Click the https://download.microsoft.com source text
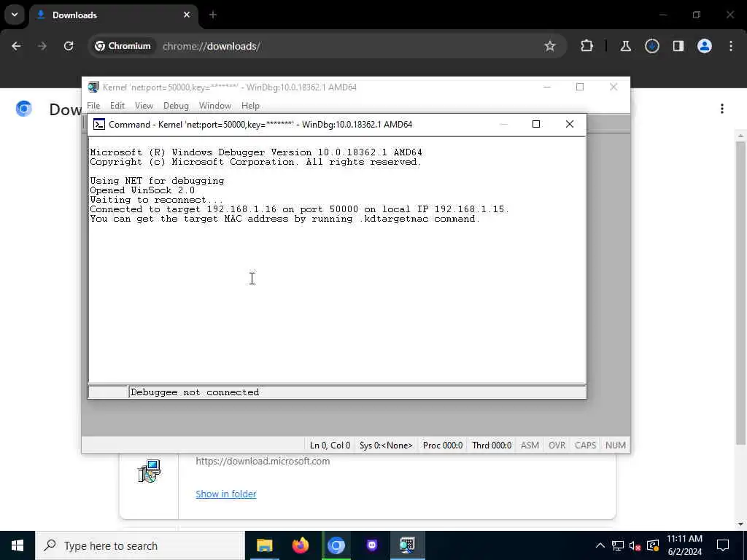 [x=263, y=461]
